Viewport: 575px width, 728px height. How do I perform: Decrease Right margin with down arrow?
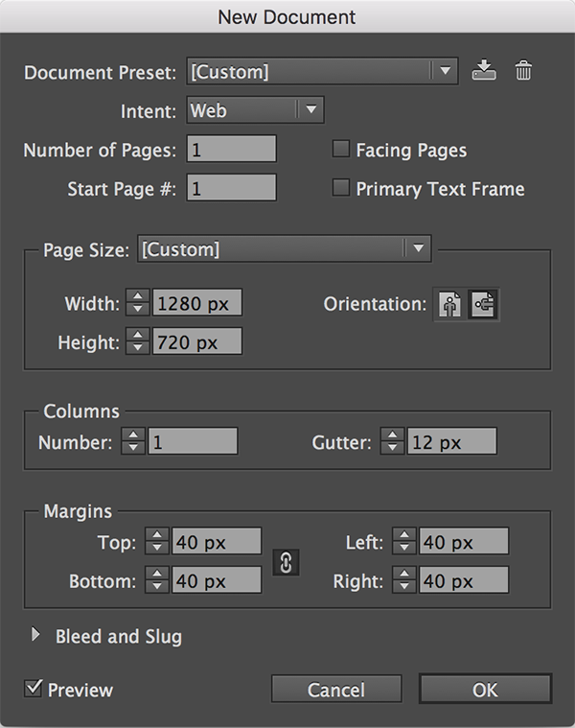coord(403,586)
